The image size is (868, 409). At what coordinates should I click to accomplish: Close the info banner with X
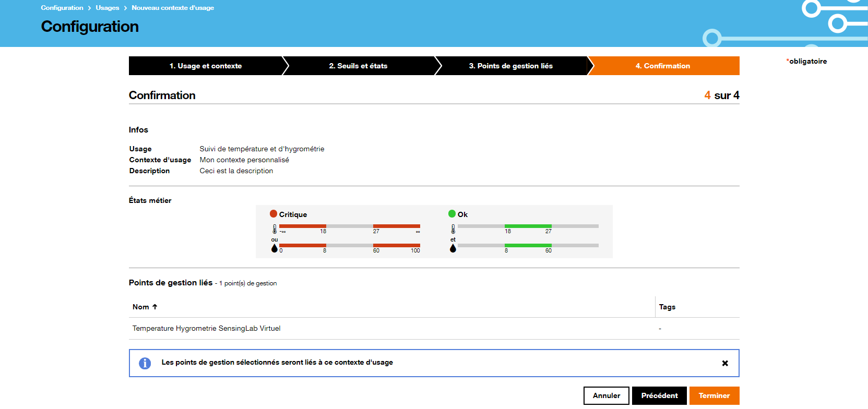[x=725, y=363]
